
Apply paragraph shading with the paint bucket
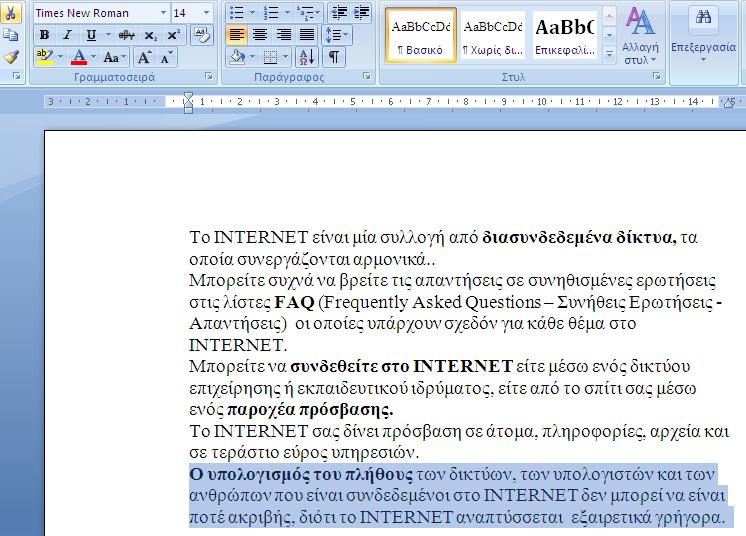point(237,58)
